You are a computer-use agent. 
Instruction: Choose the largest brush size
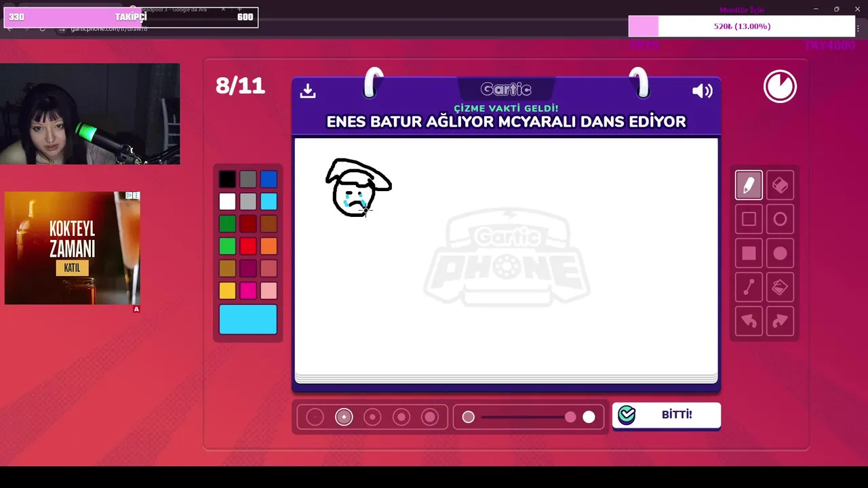point(430,417)
